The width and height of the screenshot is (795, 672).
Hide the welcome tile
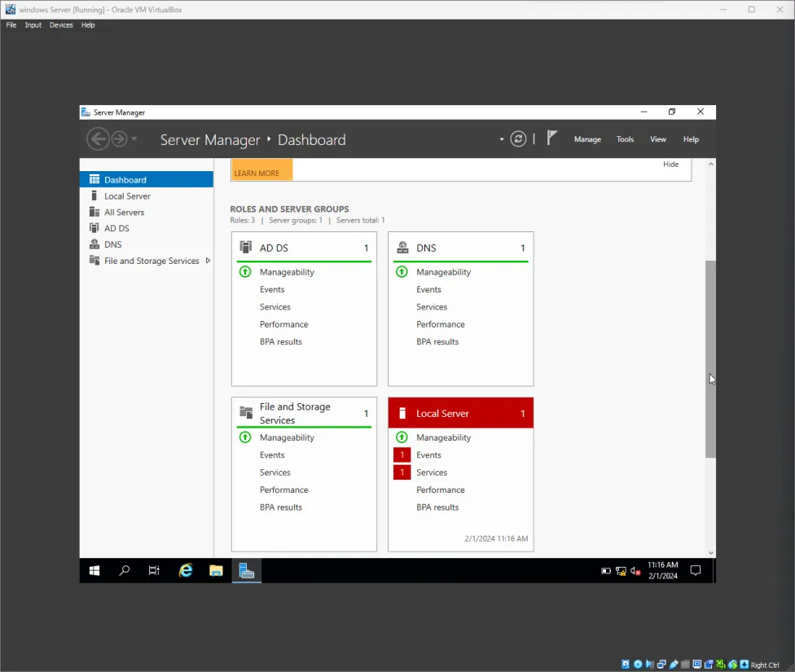[670, 165]
